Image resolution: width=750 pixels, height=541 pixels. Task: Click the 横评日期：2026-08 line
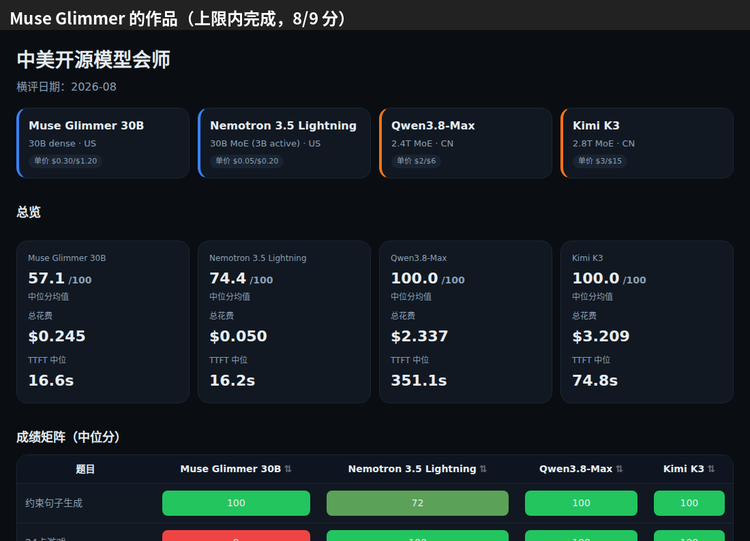pyautogui.click(x=66, y=87)
